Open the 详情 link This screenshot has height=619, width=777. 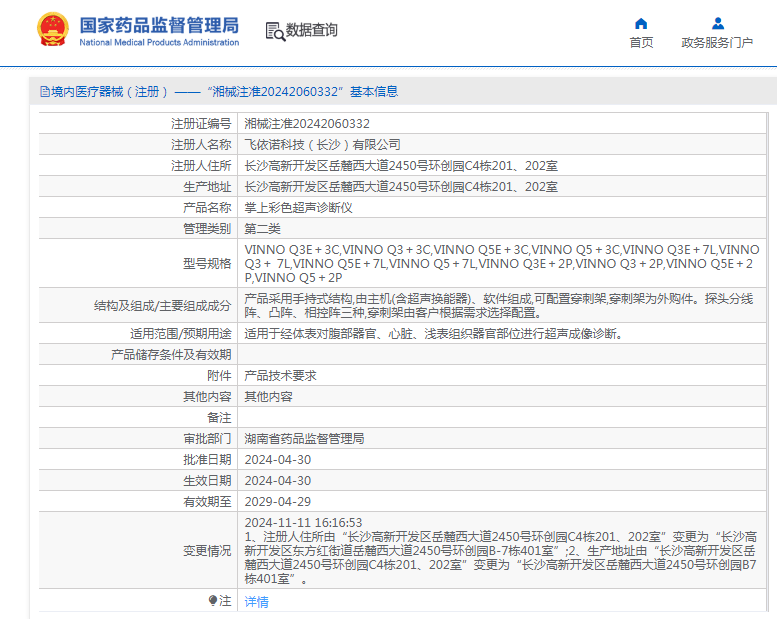[x=257, y=602]
